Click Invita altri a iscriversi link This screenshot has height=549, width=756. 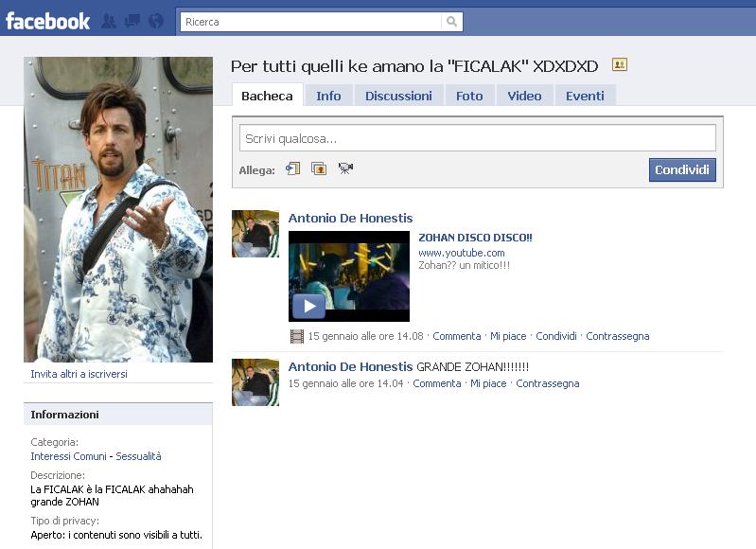click(x=79, y=374)
